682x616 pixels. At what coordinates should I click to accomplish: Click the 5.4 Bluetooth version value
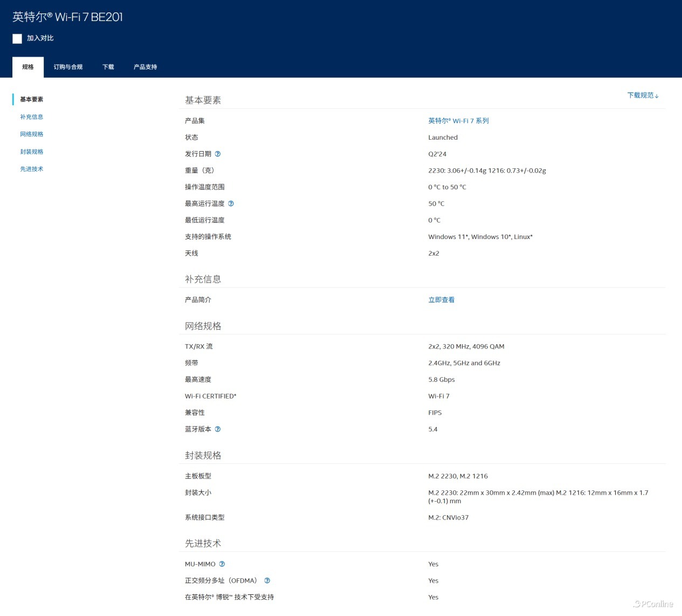pyautogui.click(x=433, y=429)
